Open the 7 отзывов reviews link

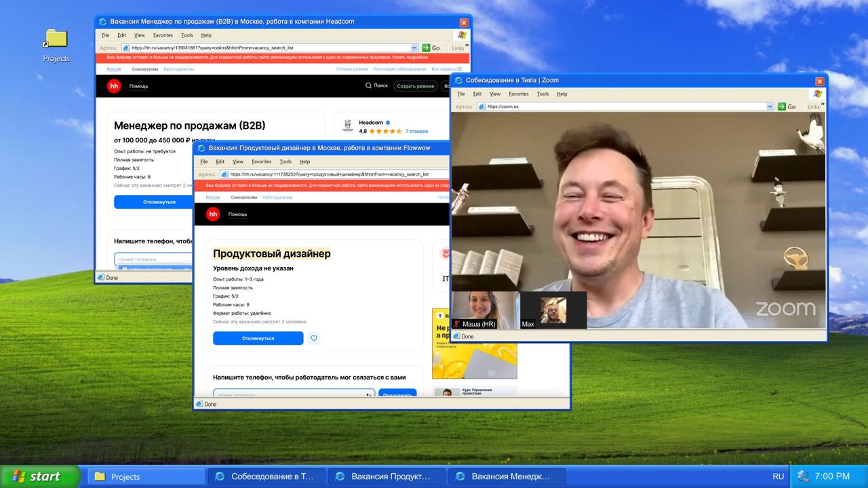[416, 131]
